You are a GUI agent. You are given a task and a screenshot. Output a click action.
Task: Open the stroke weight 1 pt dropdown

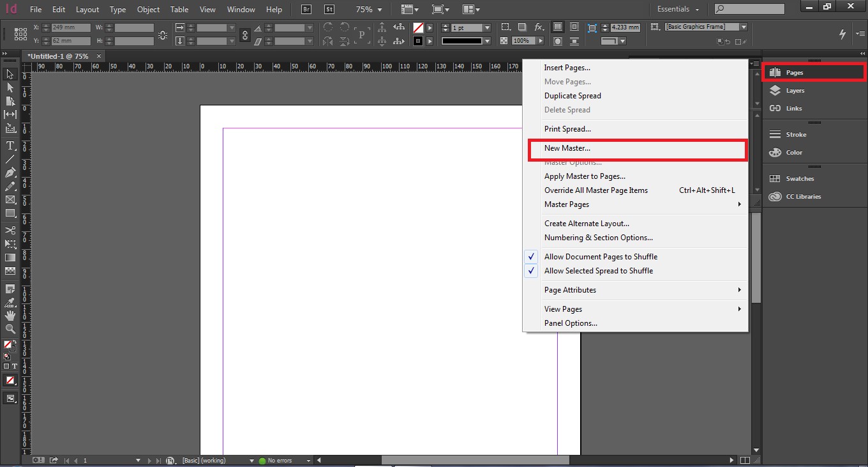pyautogui.click(x=487, y=28)
